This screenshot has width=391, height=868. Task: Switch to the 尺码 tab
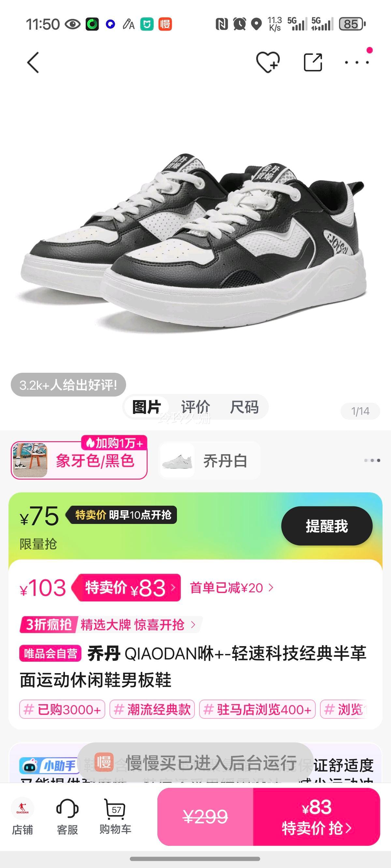(244, 407)
